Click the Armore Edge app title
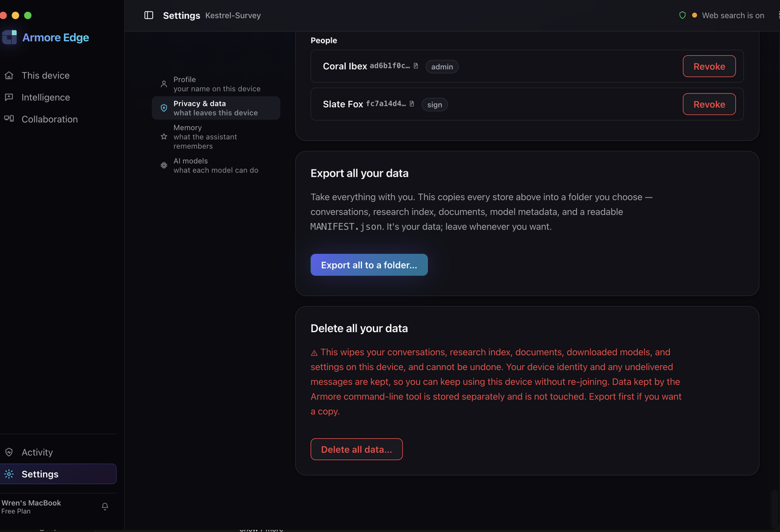The width and height of the screenshot is (780, 532). pyautogui.click(x=56, y=37)
